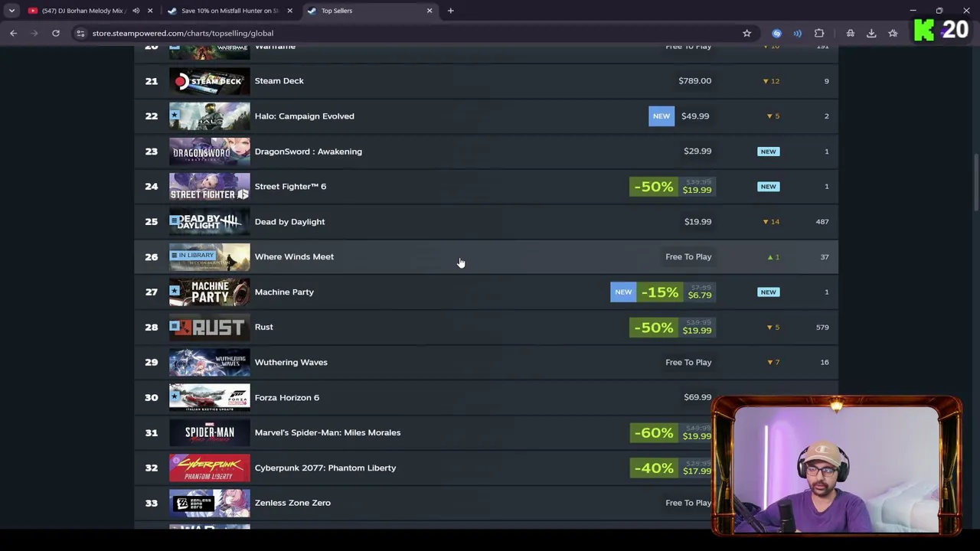The width and height of the screenshot is (980, 551).
Task: Click the rank number 26 for Where Winds Meet
Action: pos(152,256)
